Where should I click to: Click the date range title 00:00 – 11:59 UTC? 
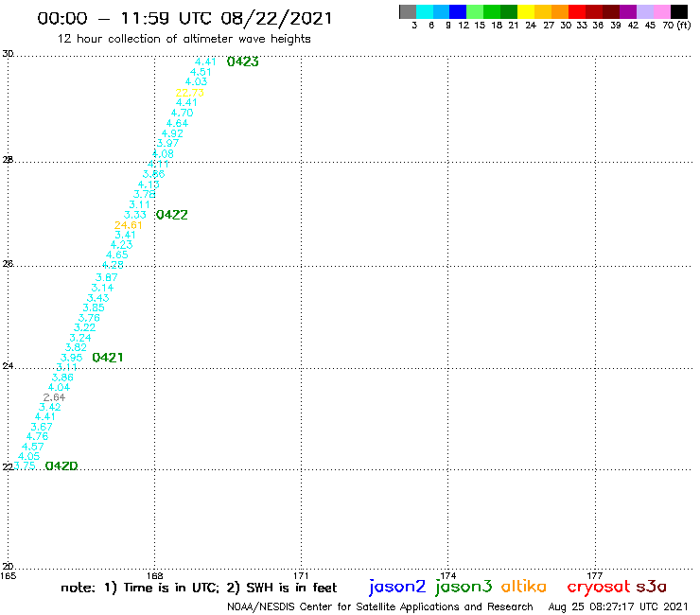184,18
